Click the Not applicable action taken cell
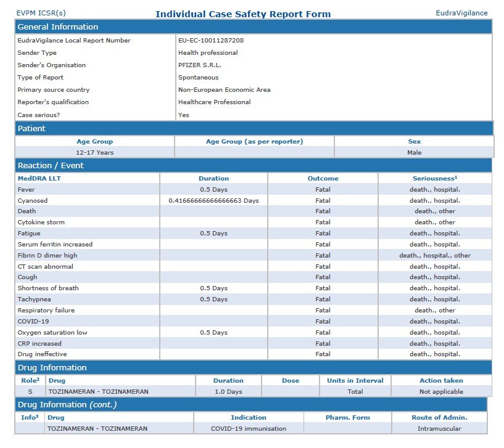Viewport: 504px width, 448px height. [441, 392]
